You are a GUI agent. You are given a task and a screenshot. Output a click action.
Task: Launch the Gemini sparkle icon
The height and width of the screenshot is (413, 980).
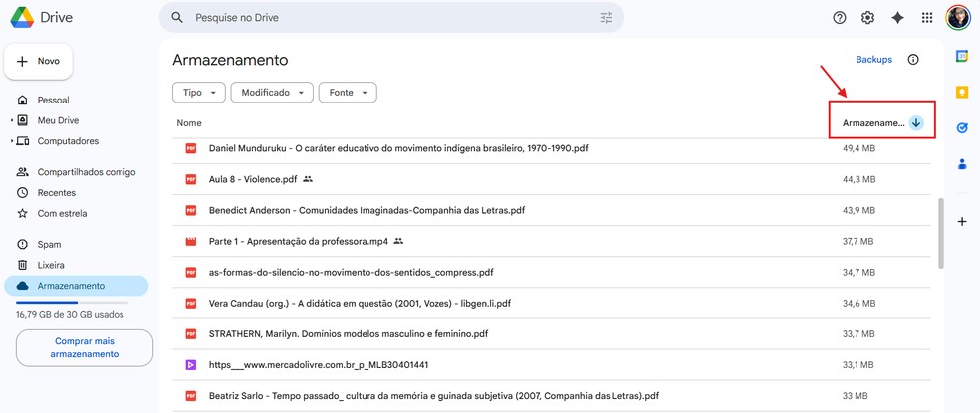tap(897, 18)
